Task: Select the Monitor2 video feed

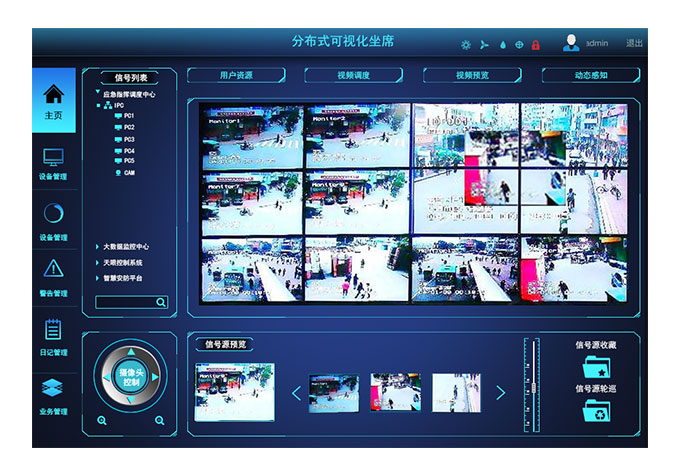Action: tap(357, 137)
